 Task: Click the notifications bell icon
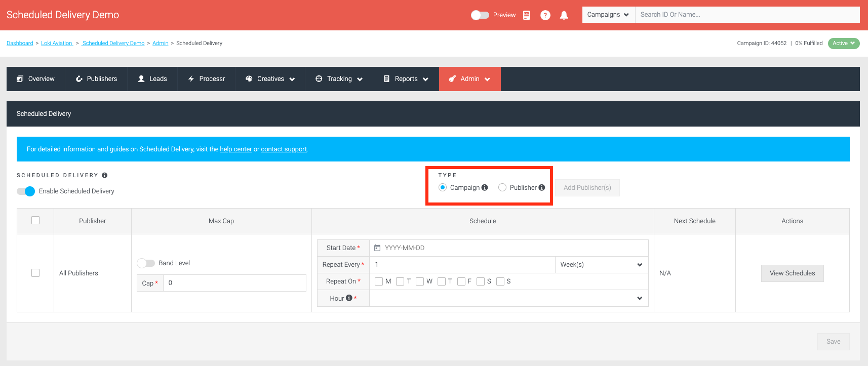(564, 15)
